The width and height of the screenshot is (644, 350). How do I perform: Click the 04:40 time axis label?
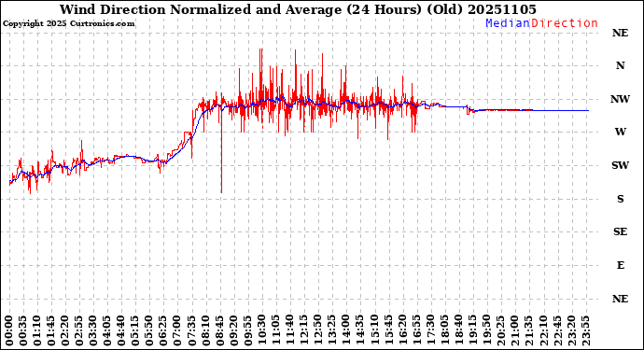[x=121, y=331]
